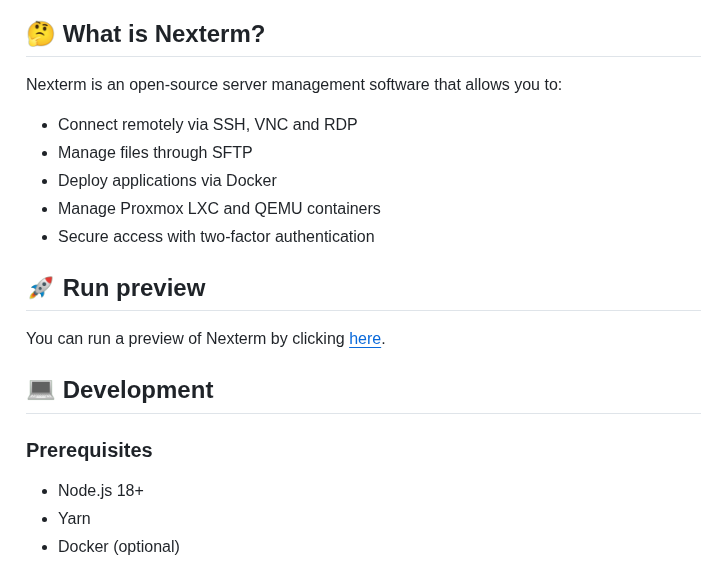
Task: Click 'Deploy applications via Docker' list item
Action: (x=167, y=181)
